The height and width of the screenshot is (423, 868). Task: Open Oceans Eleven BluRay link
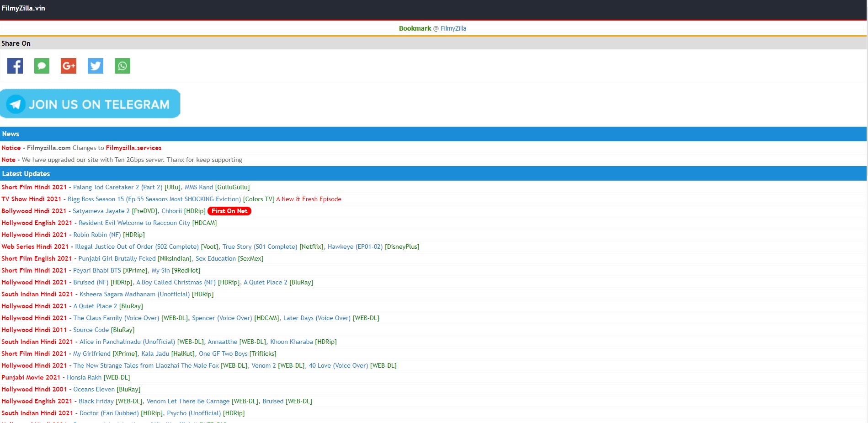click(94, 389)
